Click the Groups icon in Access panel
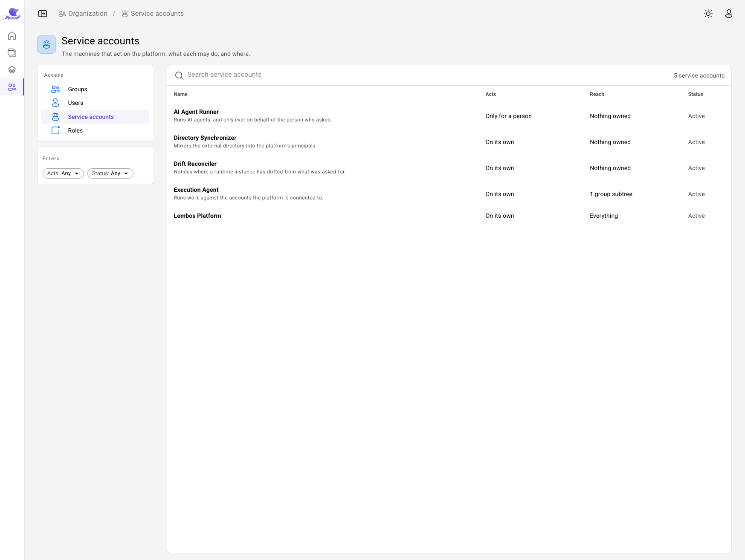The height and width of the screenshot is (560, 745). tap(55, 89)
